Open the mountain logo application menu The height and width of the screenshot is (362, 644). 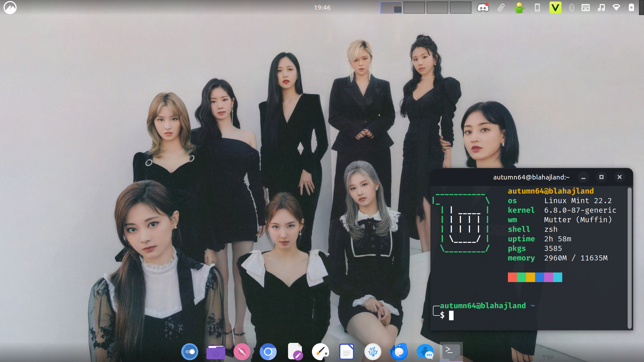(10, 8)
